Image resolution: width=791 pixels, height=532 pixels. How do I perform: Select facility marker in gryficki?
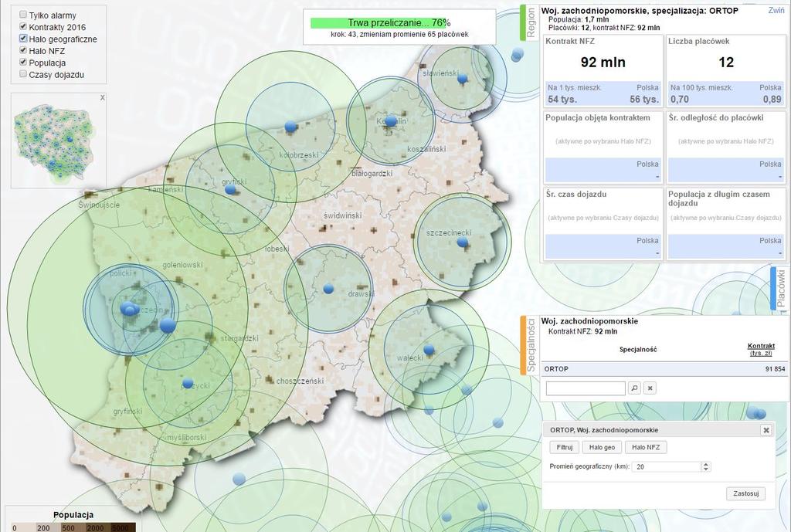pos(230,190)
